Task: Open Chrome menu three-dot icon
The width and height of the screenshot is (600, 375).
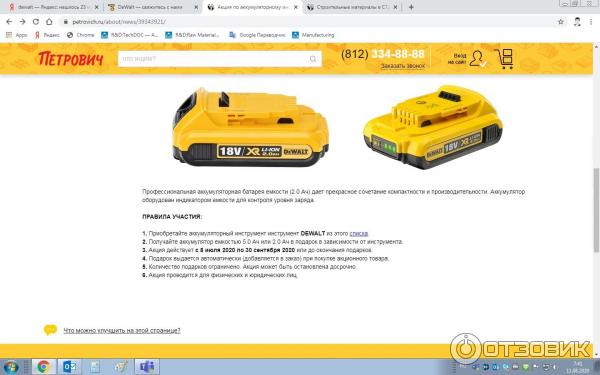Action: pos(591,22)
